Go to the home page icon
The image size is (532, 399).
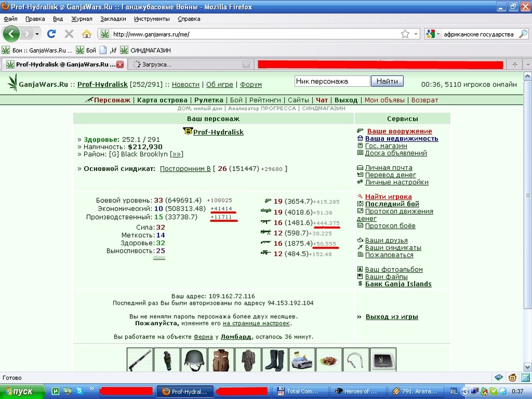[86, 34]
